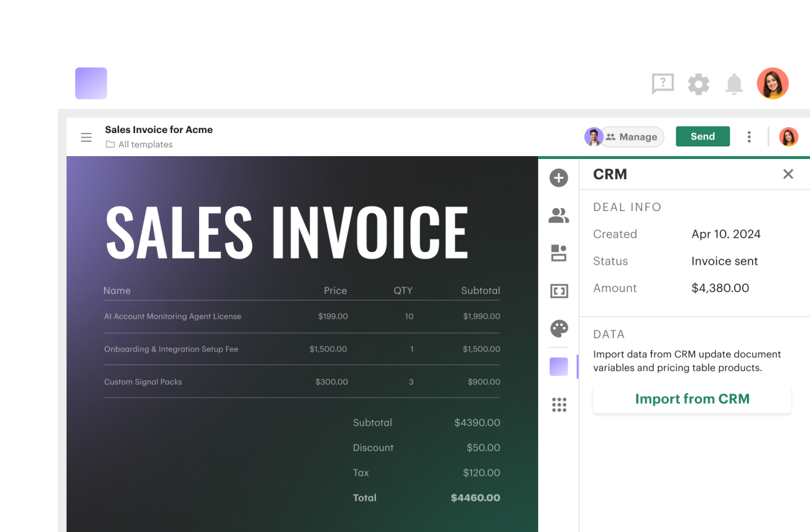This screenshot has width=810, height=532.
Task: Open settings via the gear icon
Action: [698, 84]
